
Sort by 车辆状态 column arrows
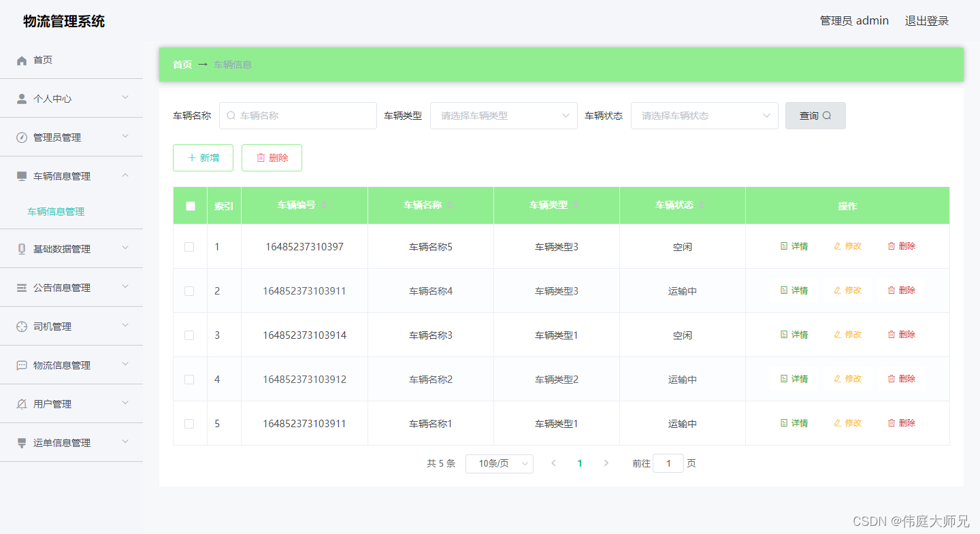702,205
